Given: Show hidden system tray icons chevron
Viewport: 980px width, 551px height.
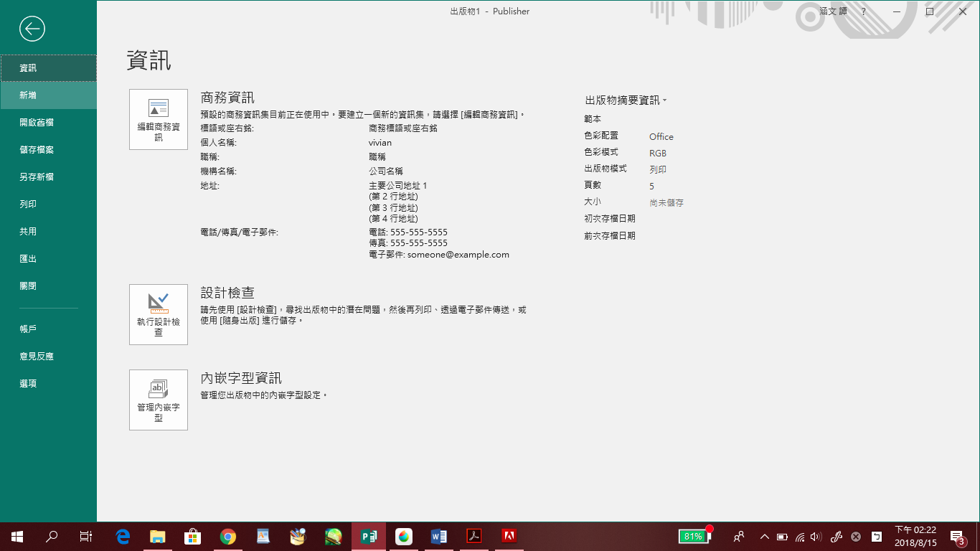Looking at the screenshot, I should pyautogui.click(x=764, y=537).
